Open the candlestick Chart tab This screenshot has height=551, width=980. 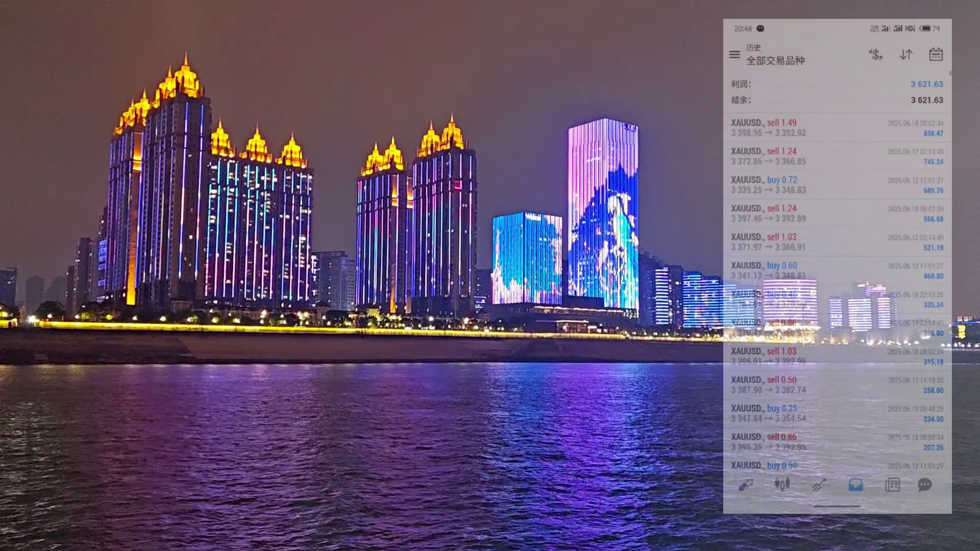click(782, 484)
